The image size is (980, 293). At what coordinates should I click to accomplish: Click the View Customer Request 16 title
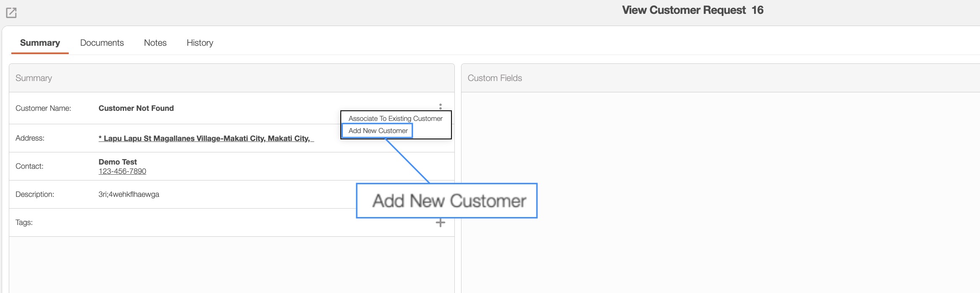(x=692, y=10)
